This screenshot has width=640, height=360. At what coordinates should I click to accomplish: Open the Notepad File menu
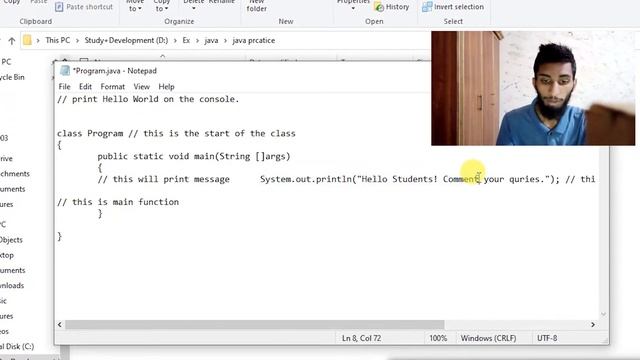[64, 87]
